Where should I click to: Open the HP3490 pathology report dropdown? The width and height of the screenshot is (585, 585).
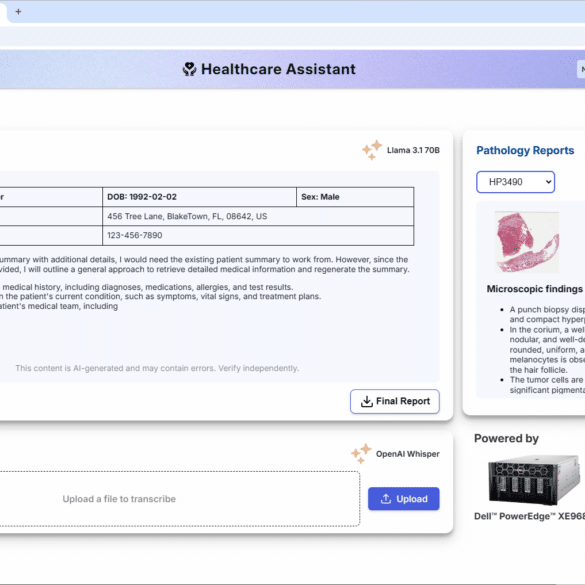(515, 182)
